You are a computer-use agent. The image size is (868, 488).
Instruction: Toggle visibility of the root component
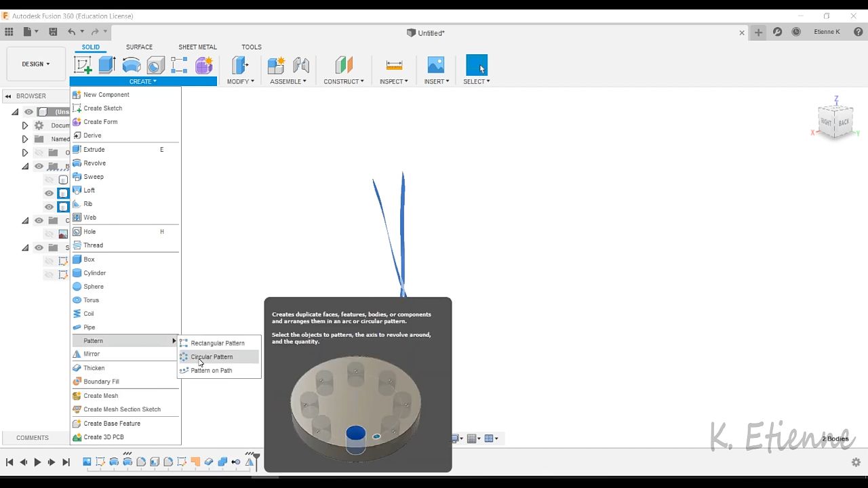click(28, 112)
